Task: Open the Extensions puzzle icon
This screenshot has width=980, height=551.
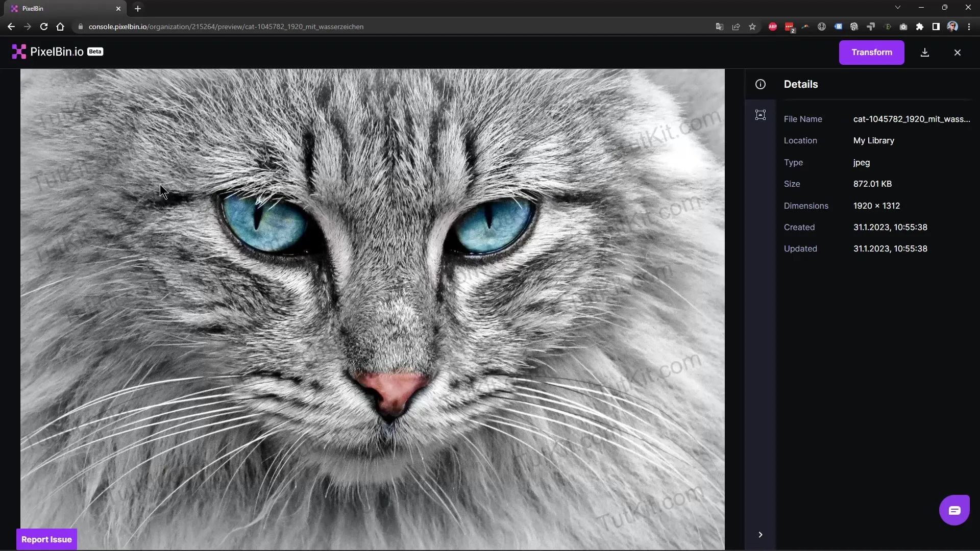Action: point(920,27)
